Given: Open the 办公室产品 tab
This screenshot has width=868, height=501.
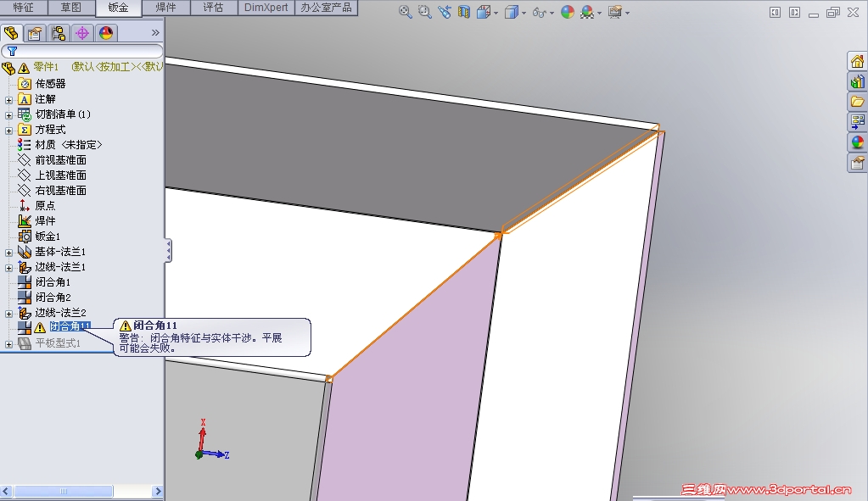Looking at the screenshot, I should (326, 7).
